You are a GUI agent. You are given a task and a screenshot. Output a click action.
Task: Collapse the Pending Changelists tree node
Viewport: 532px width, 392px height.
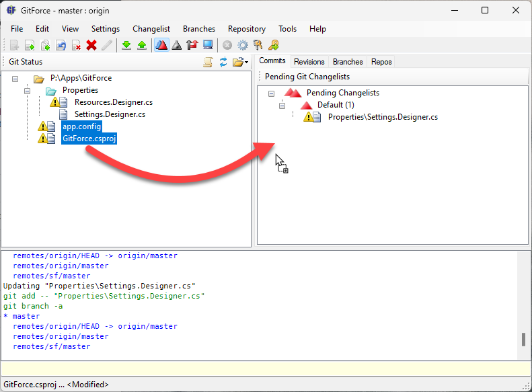point(272,93)
